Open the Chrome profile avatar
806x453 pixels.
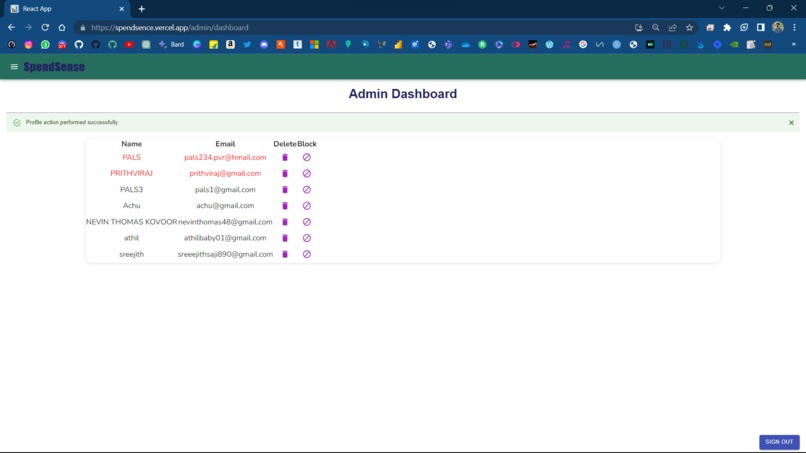[778, 27]
